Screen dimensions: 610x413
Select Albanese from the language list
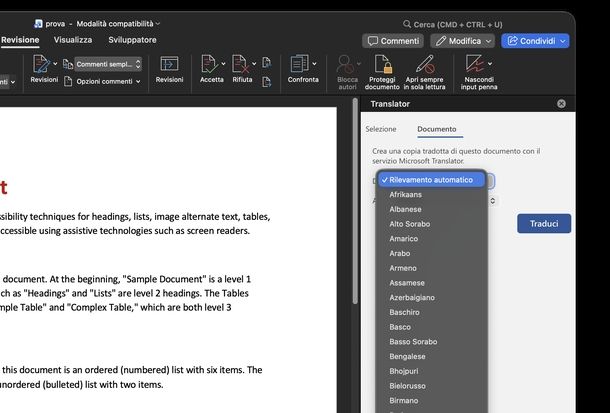pyautogui.click(x=431, y=209)
